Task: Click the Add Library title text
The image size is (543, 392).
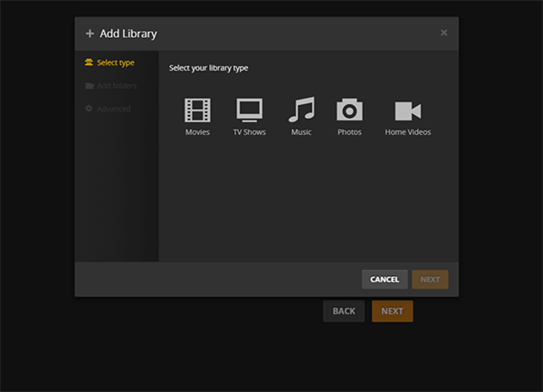Action: (129, 33)
